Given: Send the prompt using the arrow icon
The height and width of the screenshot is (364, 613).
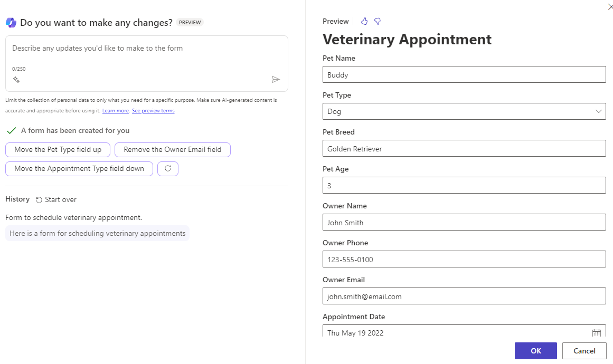Looking at the screenshot, I should [x=275, y=79].
